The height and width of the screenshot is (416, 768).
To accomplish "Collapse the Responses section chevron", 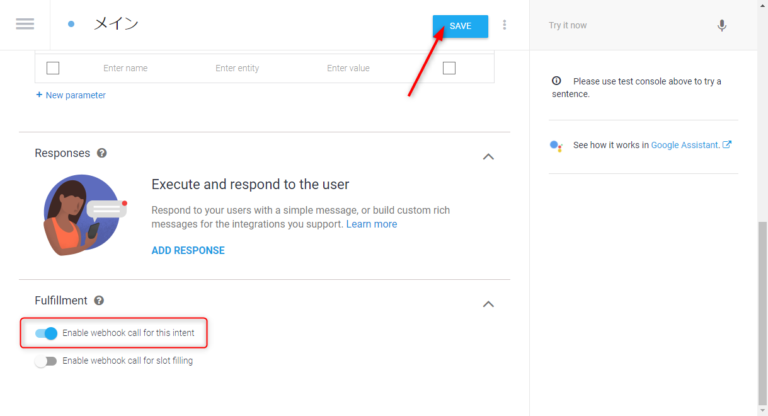I will pyautogui.click(x=488, y=156).
